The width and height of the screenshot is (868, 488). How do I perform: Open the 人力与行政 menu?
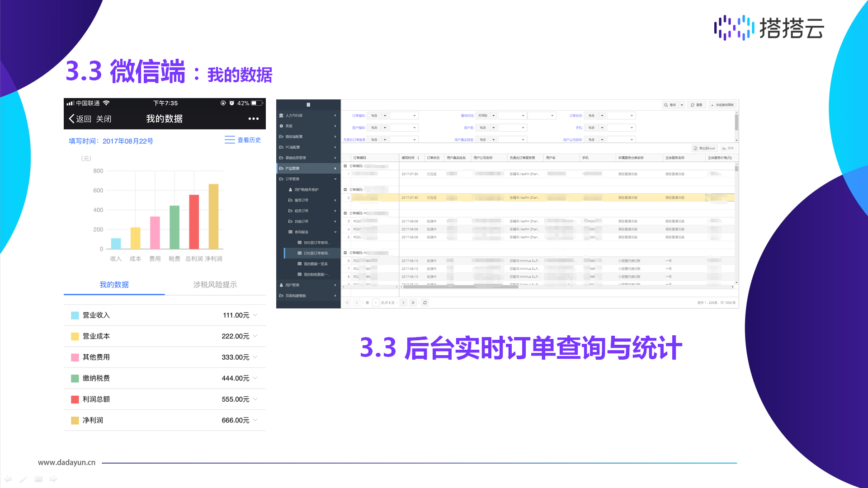click(308, 116)
